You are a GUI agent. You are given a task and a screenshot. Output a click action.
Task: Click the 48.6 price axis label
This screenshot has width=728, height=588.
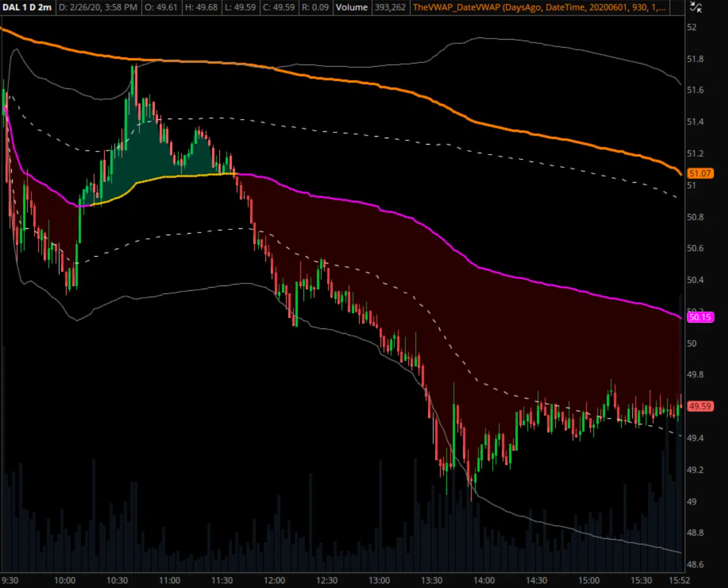[695, 564]
